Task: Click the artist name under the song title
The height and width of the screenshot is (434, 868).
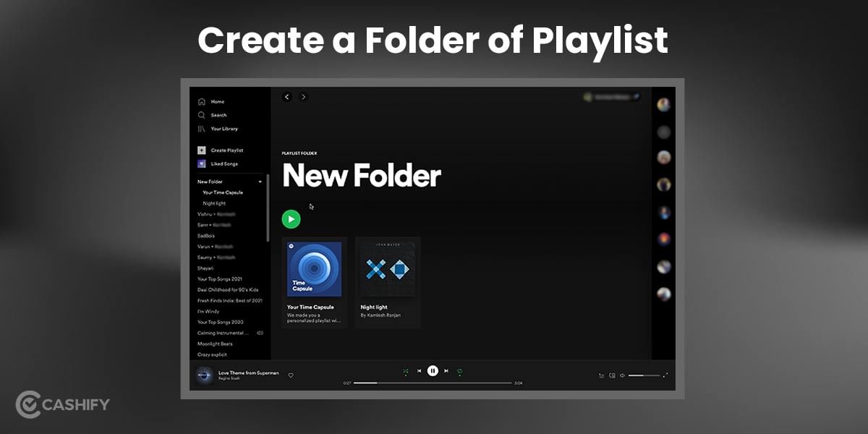Action: (x=229, y=379)
